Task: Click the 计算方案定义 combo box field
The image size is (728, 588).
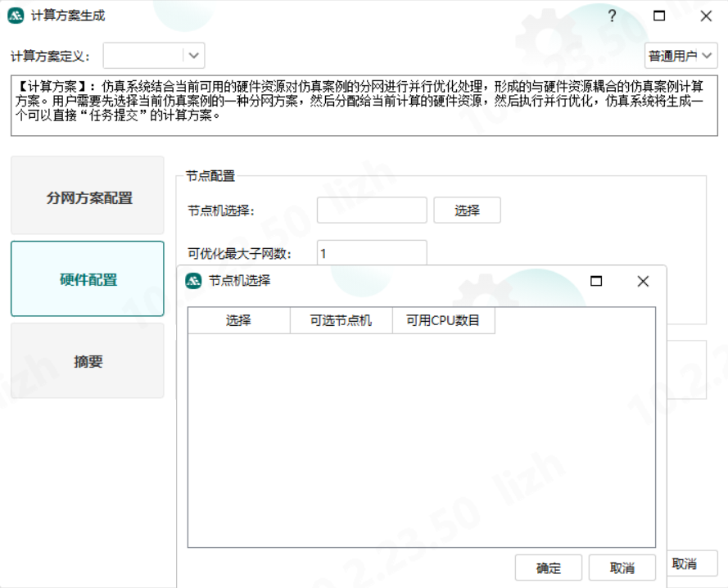Action: [143, 56]
